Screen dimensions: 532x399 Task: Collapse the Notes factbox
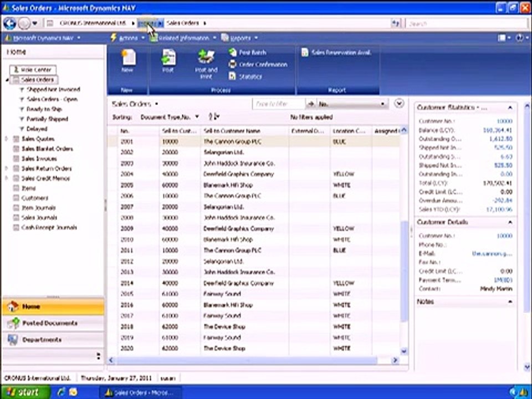tap(510, 301)
